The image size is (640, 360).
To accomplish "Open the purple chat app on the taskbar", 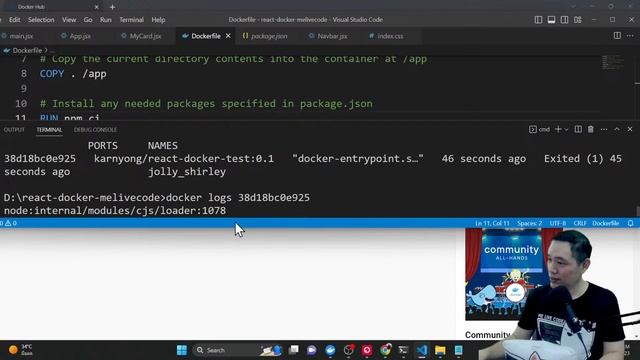I will point(312,350).
